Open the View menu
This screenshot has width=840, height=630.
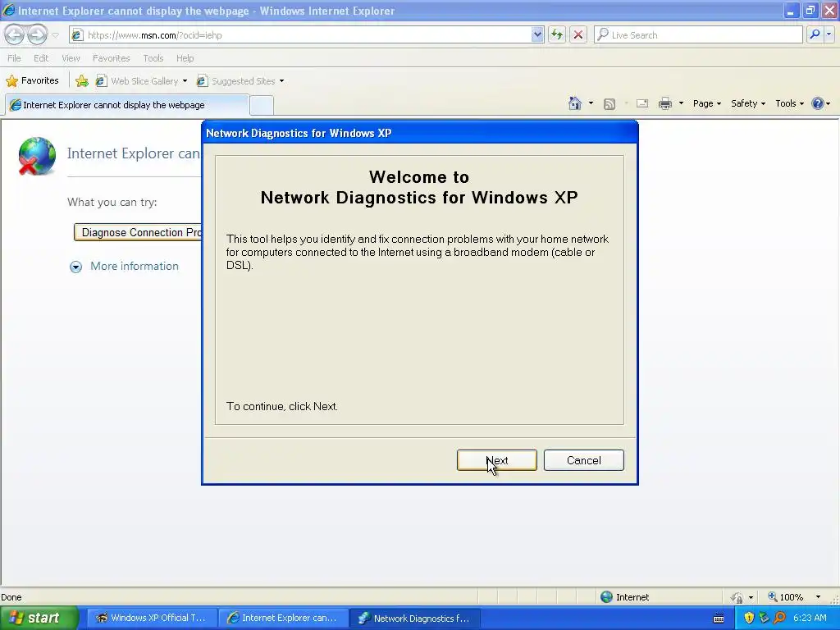(x=71, y=58)
